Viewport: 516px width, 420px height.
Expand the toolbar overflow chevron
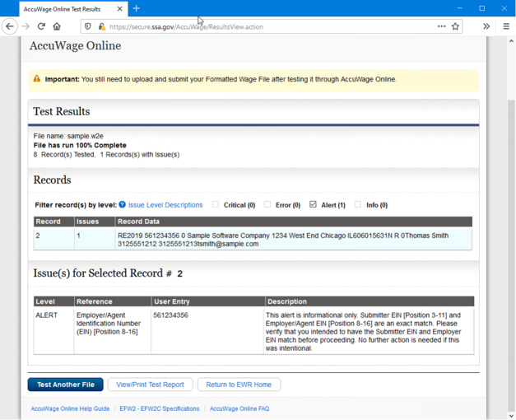coord(486,26)
